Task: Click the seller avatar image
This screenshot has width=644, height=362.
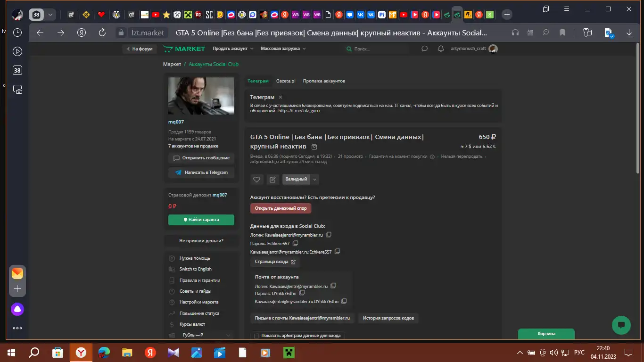Action: [x=201, y=96]
